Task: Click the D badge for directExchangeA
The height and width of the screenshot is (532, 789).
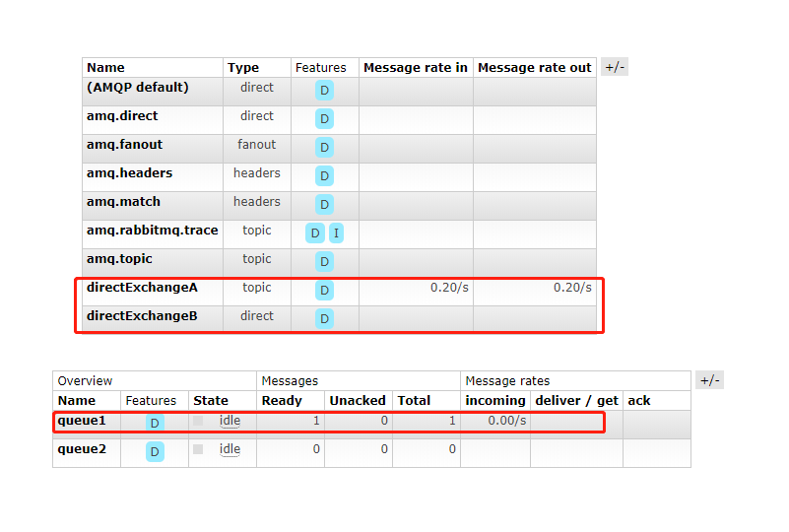Action: pos(324,291)
